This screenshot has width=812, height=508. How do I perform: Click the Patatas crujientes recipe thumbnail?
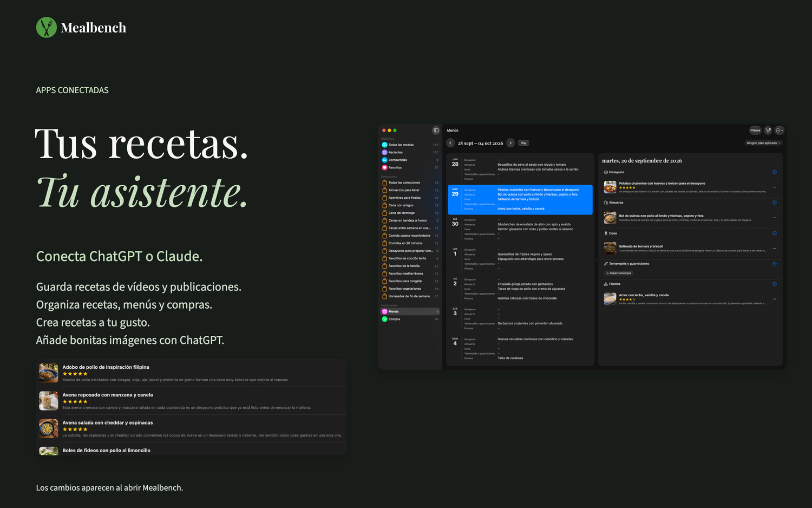coord(610,187)
